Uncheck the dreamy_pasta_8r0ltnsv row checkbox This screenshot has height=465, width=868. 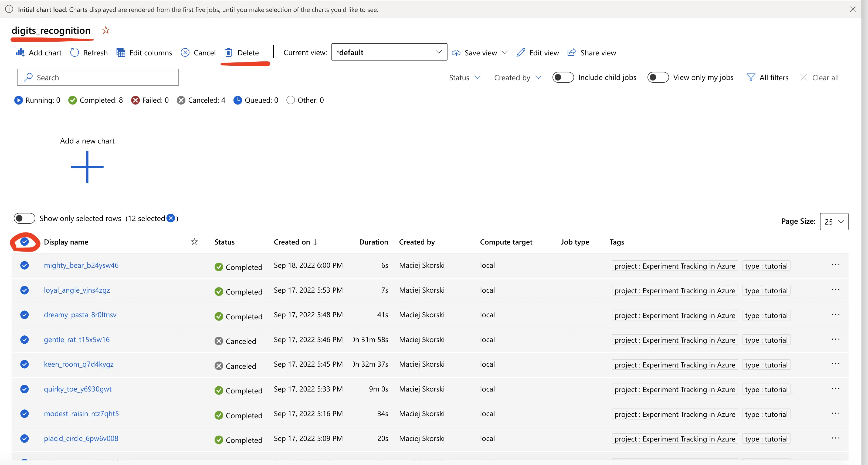click(24, 315)
